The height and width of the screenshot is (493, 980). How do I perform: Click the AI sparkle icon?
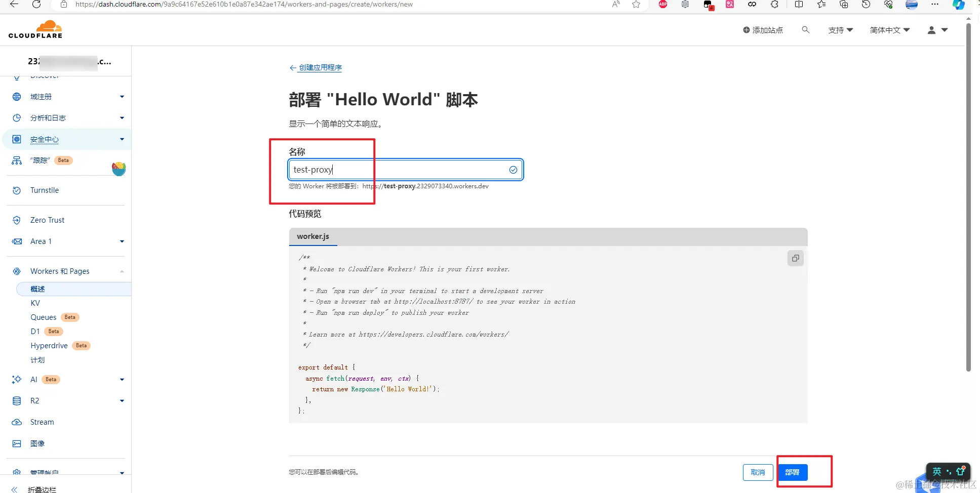point(17,380)
